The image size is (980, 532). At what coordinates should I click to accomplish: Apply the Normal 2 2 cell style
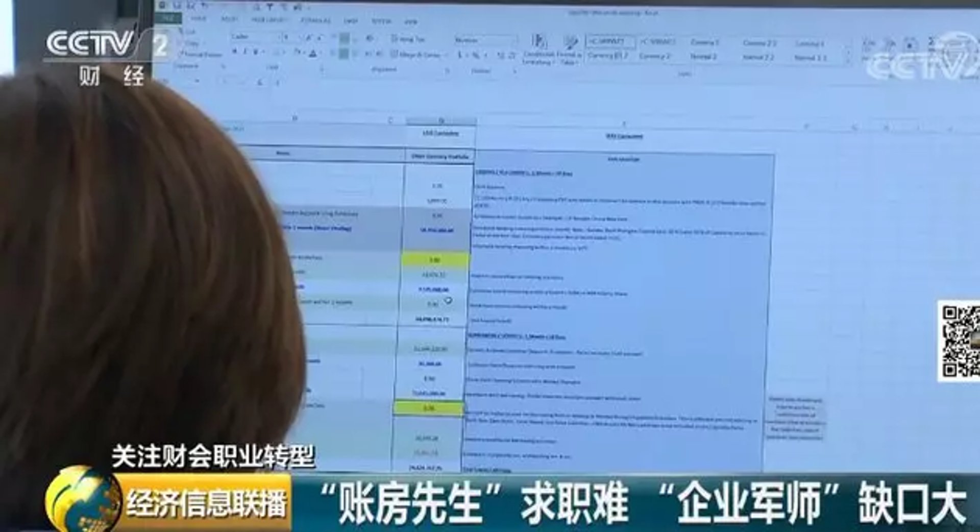[x=758, y=58]
